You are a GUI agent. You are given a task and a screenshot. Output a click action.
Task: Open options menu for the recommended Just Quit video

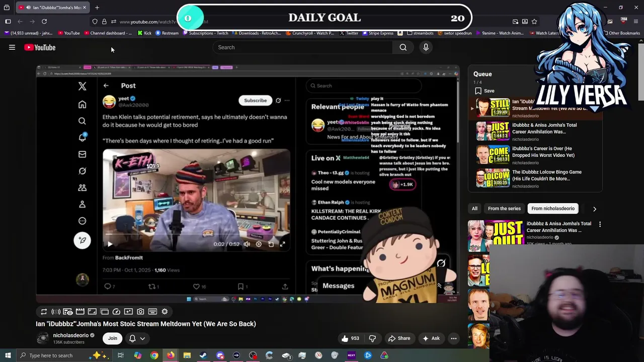(600, 224)
